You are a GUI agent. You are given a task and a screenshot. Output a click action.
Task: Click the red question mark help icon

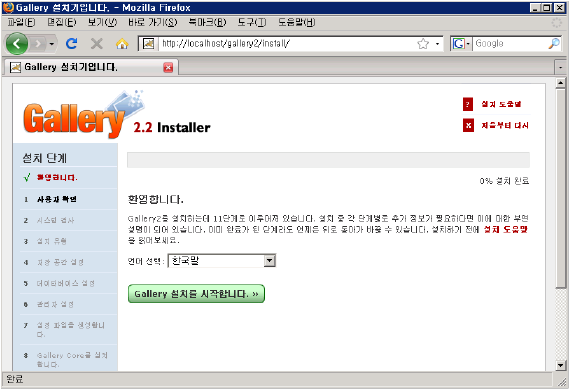[468, 104]
